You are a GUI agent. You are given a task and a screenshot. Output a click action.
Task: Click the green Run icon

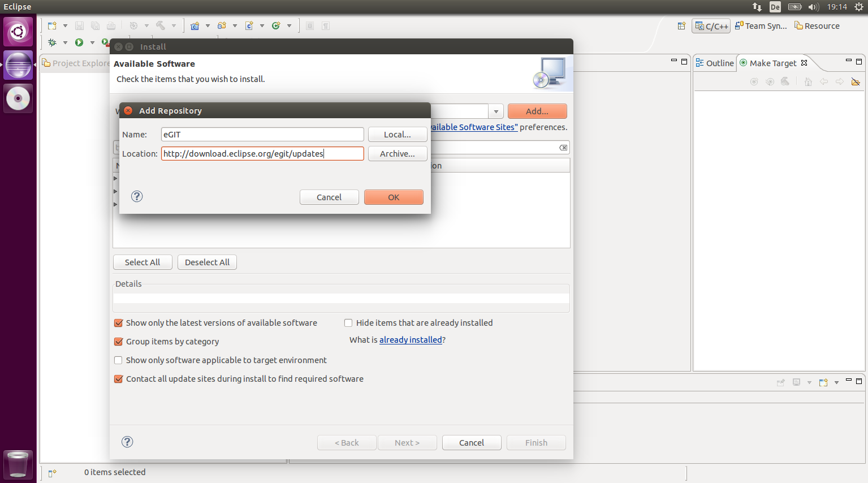79,42
